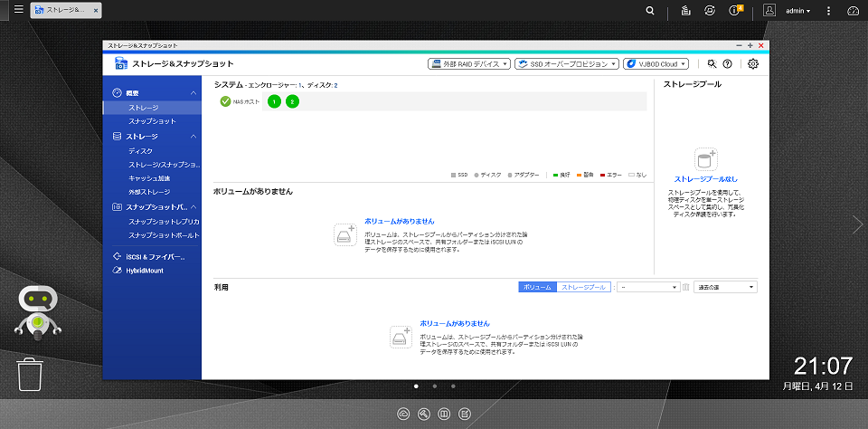The height and width of the screenshot is (429, 868).
Task: Click the admin user avatar icon
Action: [x=769, y=11]
